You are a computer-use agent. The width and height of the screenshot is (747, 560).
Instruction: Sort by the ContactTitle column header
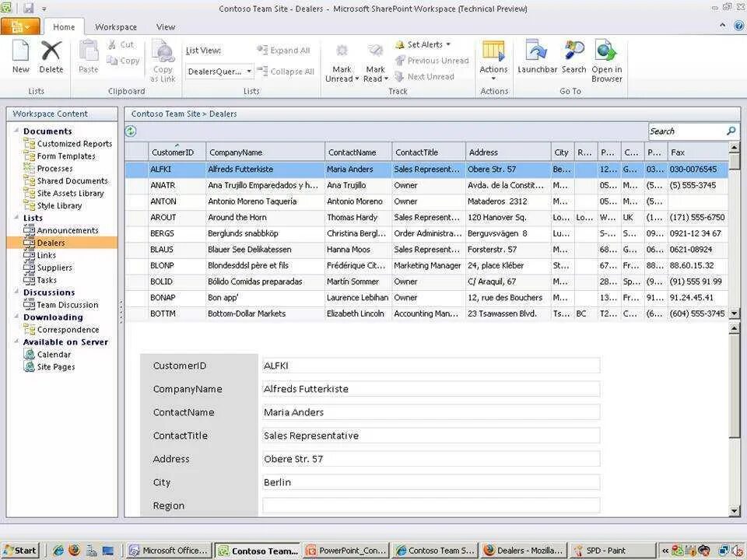click(429, 152)
